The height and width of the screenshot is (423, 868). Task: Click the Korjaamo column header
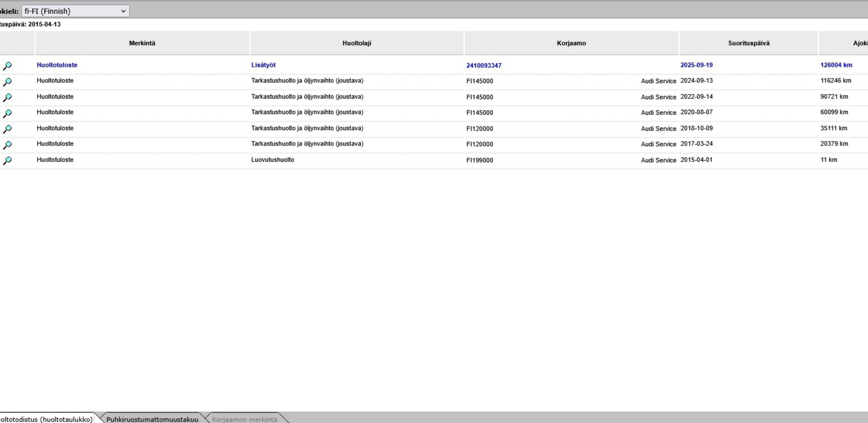571,43
